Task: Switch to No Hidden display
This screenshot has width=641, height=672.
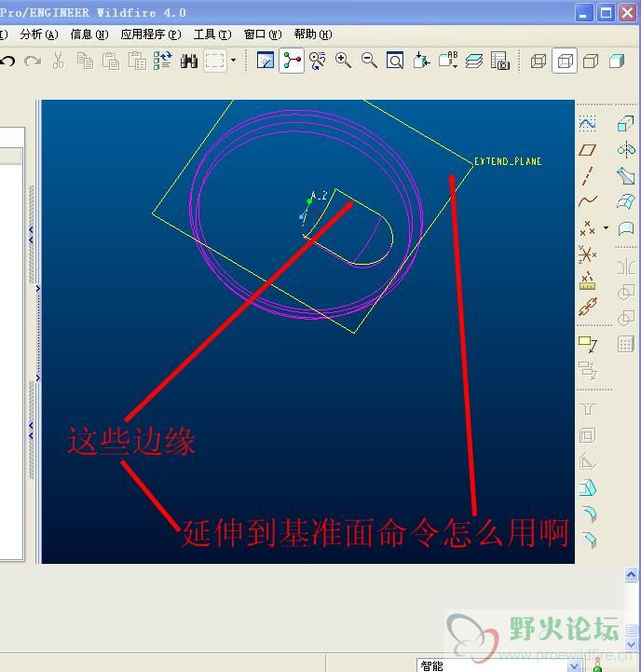Action: point(591,61)
